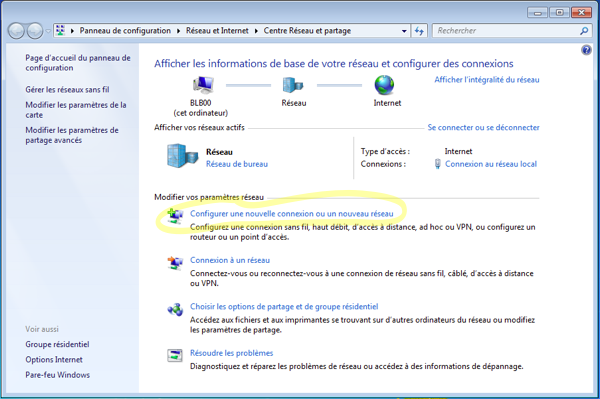The height and width of the screenshot is (399, 600).
Task: Open recent pages dropdown beside navigation arrows
Action: [x=48, y=31]
